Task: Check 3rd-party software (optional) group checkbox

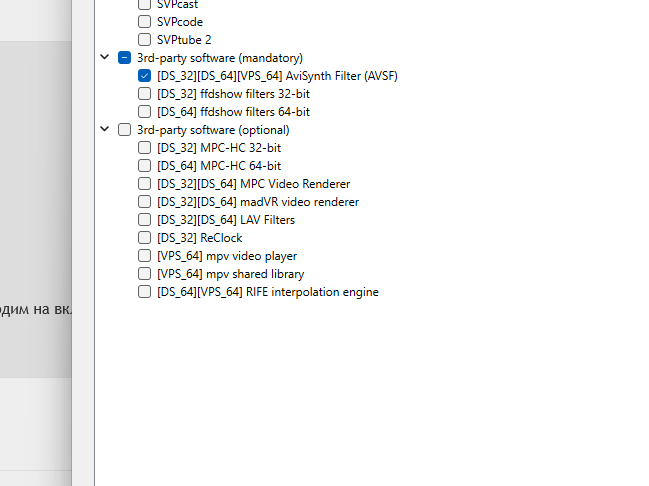Action: pyautogui.click(x=125, y=130)
